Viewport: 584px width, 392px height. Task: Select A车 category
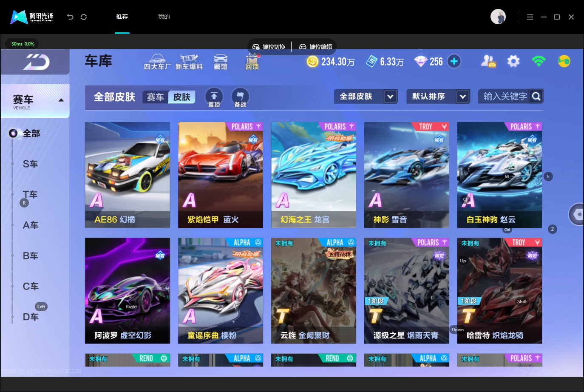click(x=30, y=225)
